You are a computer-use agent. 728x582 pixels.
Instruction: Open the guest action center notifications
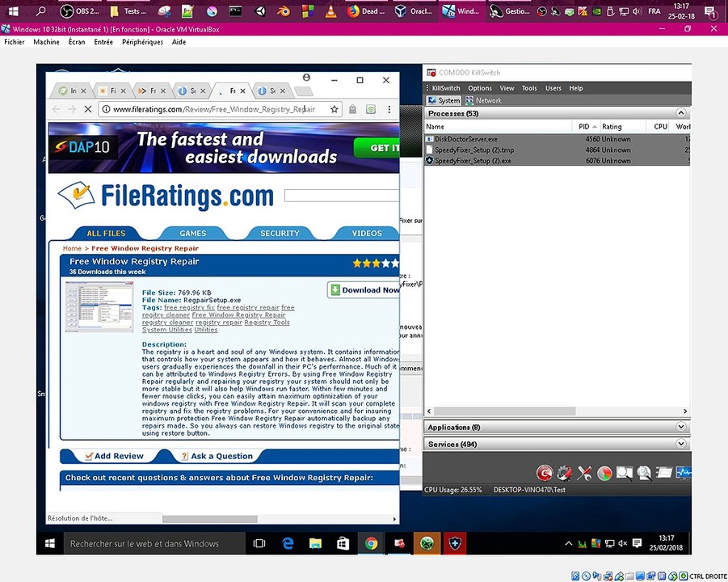pos(637,543)
